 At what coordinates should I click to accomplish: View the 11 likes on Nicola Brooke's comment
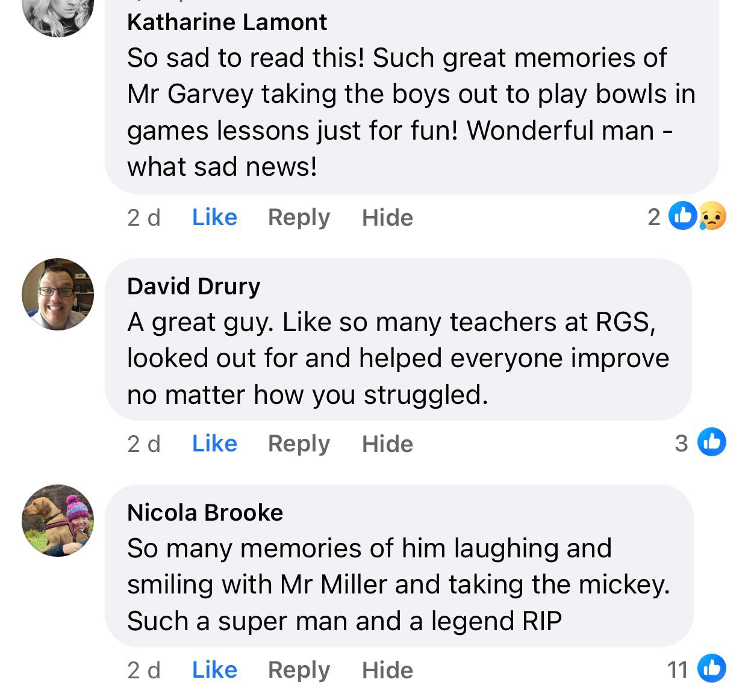[x=697, y=669]
